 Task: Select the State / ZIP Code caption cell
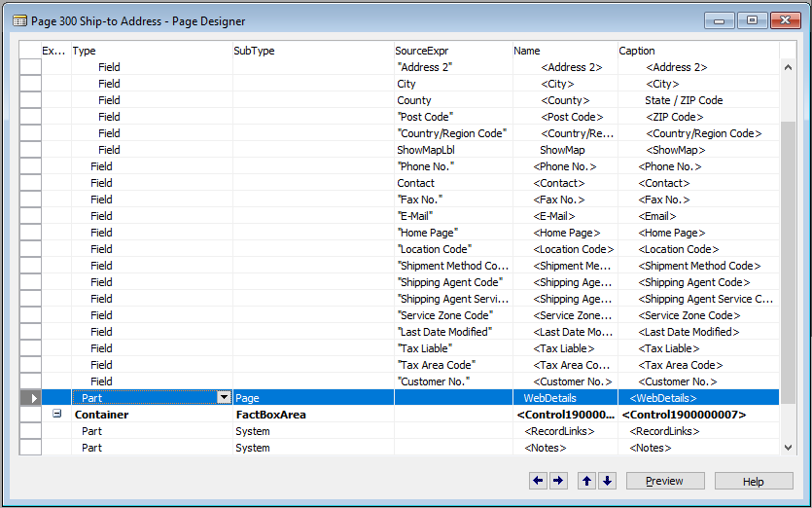[x=697, y=100]
